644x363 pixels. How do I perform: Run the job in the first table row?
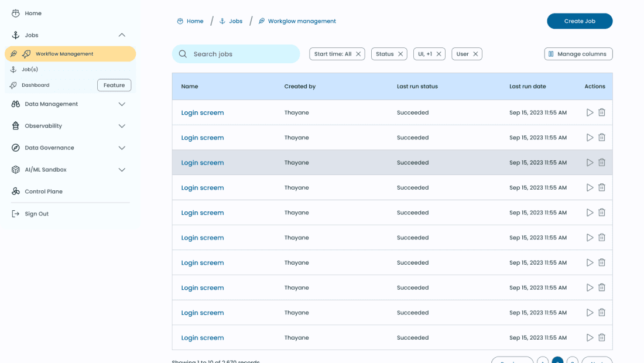point(590,112)
